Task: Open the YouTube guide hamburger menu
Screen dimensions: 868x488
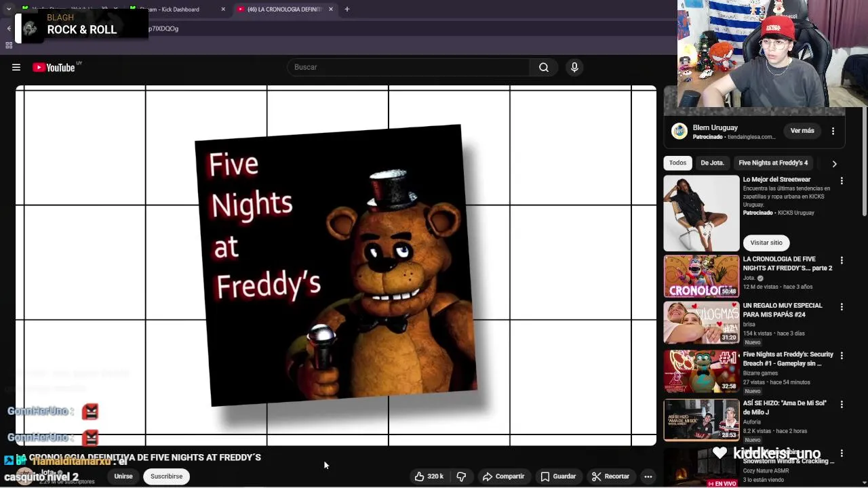Action: [x=16, y=67]
